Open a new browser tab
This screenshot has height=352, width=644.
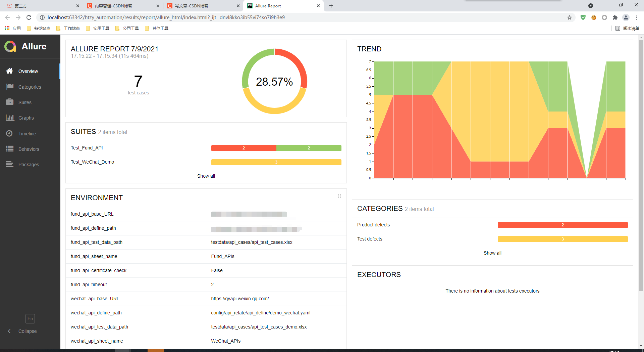point(331,6)
